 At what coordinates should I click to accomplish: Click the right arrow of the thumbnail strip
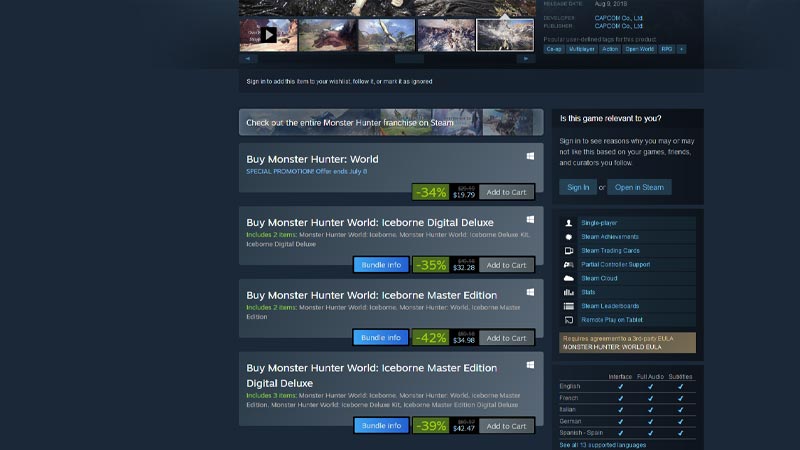point(526,59)
